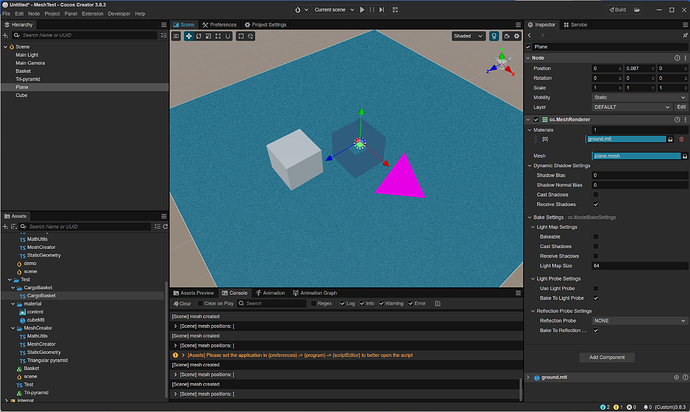690x412 pixels.
Task: Add a new asset in Assets panel
Action: click(x=5, y=227)
